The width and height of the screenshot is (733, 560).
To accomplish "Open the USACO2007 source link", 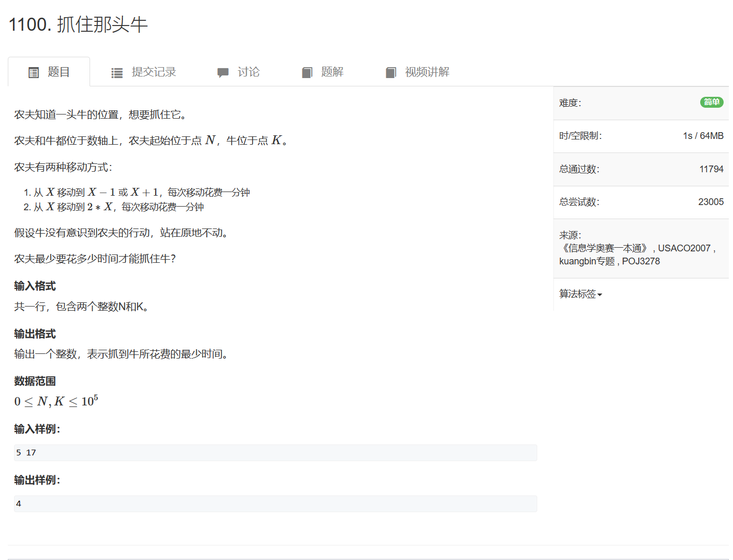I will pyautogui.click(x=684, y=248).
